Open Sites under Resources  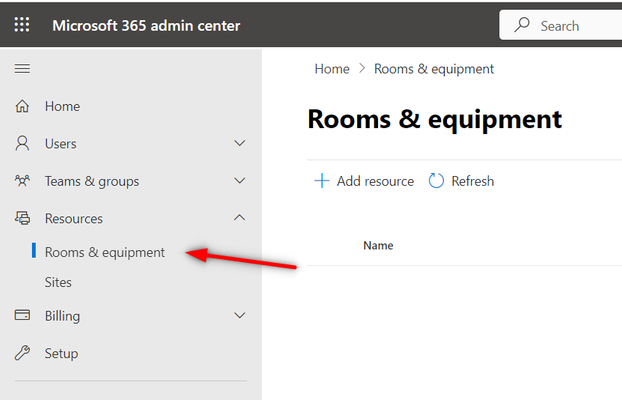(58, 282)
